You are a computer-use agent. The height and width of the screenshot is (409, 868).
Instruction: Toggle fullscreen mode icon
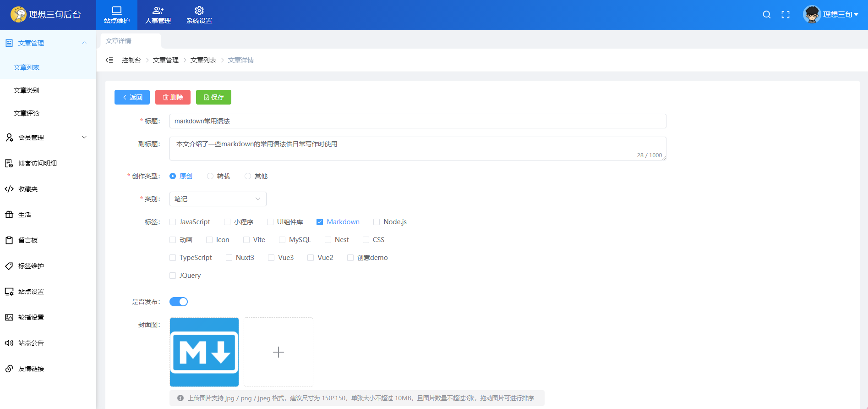tap(786, 15)
